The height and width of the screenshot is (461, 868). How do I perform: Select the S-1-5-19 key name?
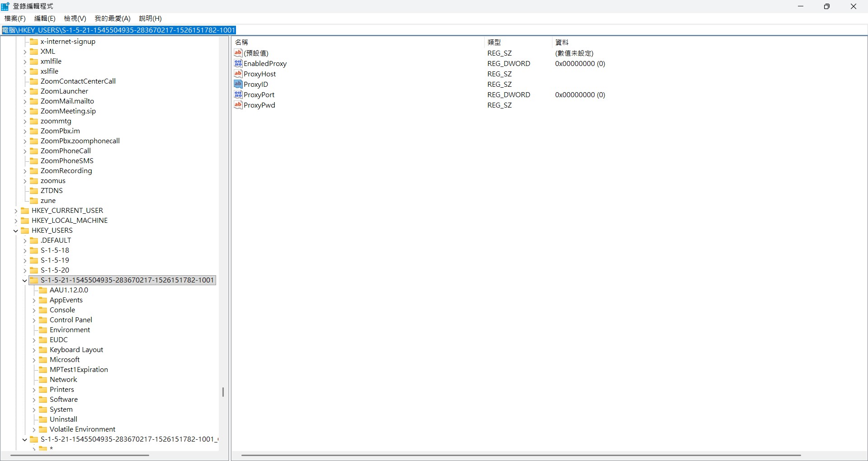click(55, 260)
